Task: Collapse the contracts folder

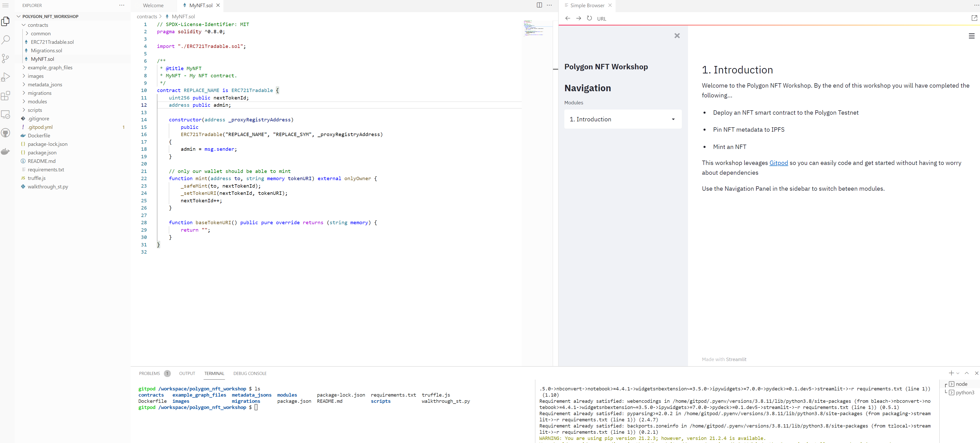Action: [x=38, y=25]
